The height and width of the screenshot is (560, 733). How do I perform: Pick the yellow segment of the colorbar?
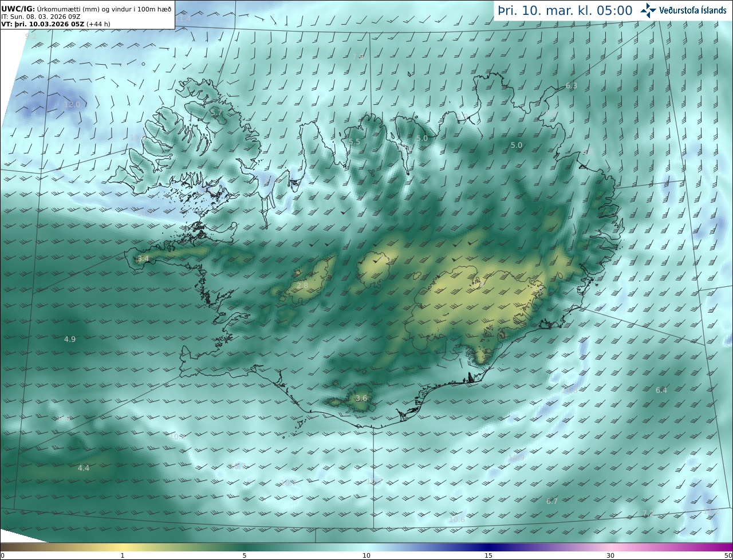[123, 547]
